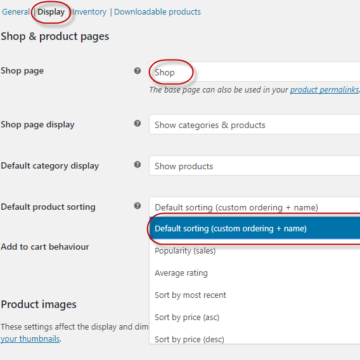Screen dimensions: 360x360
Task: Click the Shop page display label
Action: click(x=38, y=125)
